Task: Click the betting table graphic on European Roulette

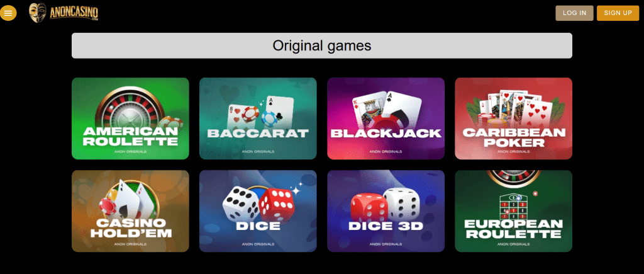Action: coord(513,207)
